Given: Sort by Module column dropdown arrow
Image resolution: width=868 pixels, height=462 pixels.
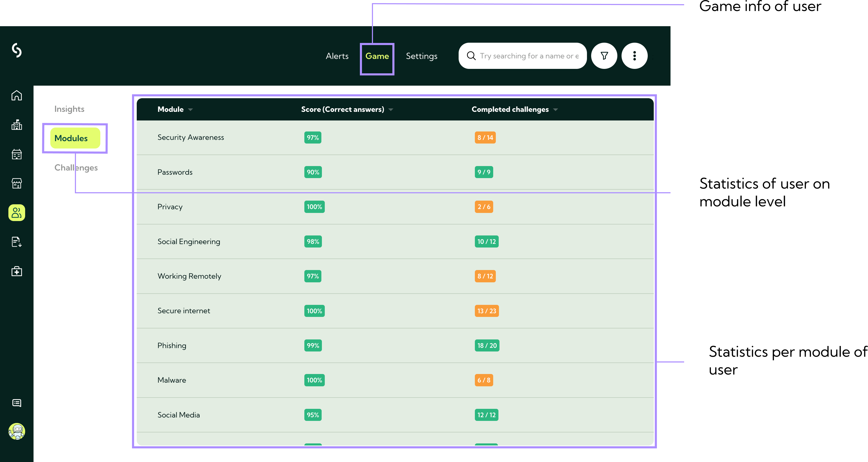Looking at the screenshot, I should (190, 109).
